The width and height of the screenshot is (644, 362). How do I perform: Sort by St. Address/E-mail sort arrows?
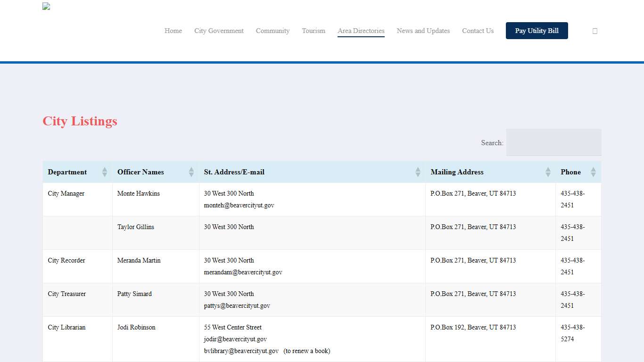tap(417, 172)
